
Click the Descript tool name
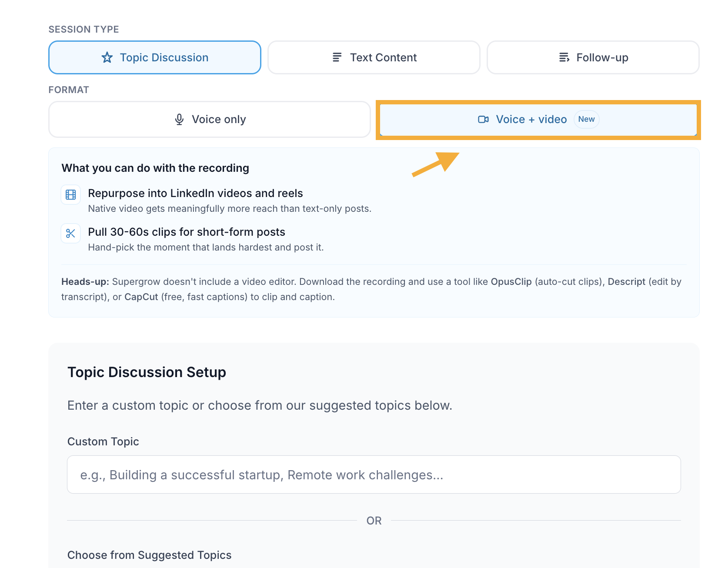coord(626,281)
